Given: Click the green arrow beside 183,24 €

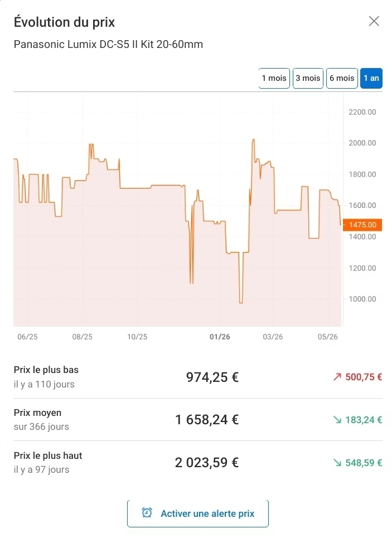Looking at the screenshot, I should click(x=337, y=420).
